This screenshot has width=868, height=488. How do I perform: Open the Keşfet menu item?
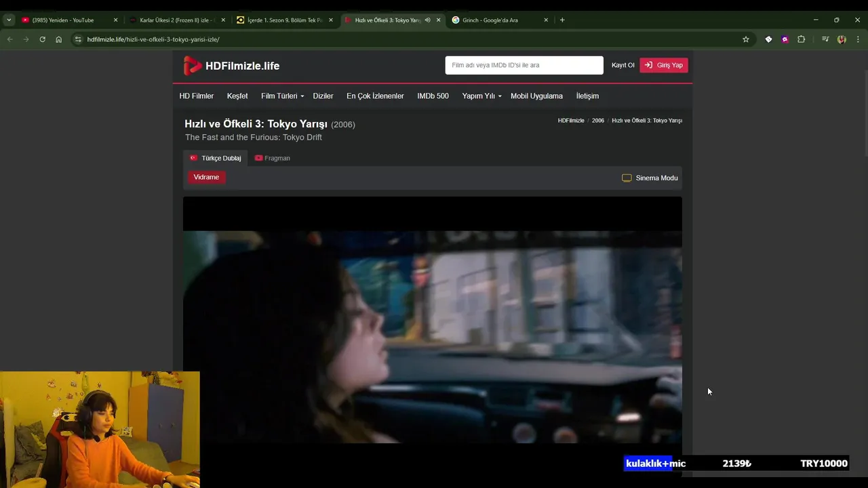pyautogui.click(x=237, y=96)
